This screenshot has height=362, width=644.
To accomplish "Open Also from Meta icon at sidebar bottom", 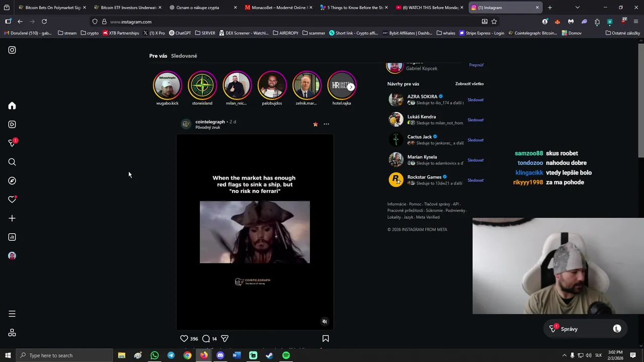I will tap(12, 333).
